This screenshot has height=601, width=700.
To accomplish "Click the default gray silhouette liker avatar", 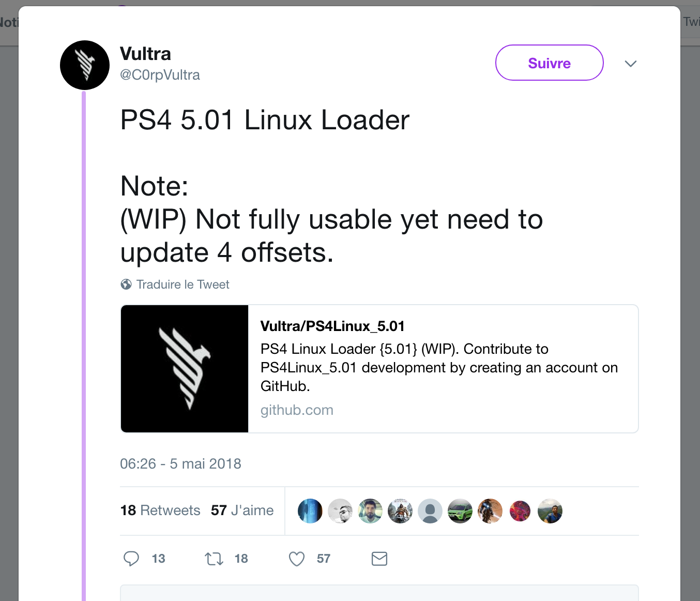I will (x=430, y=511).
